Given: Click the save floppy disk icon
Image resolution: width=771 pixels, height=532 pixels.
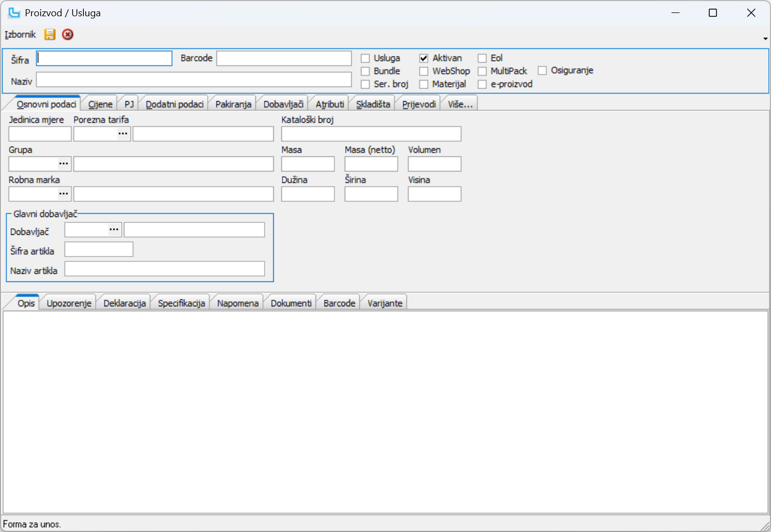Looking at the screenshot, I should pyautogui.click(x=50, y=35).
